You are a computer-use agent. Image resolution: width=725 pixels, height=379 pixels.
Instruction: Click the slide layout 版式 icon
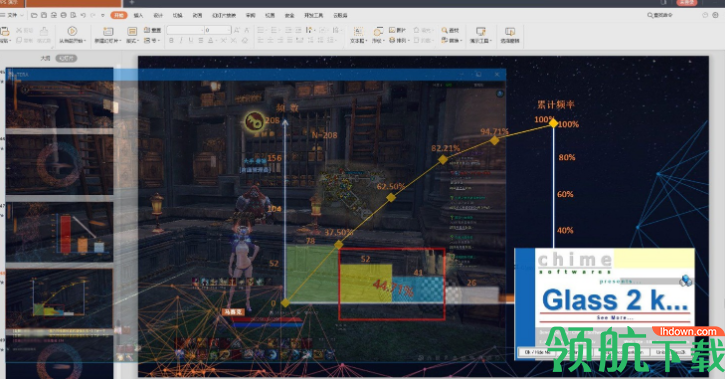132,31
